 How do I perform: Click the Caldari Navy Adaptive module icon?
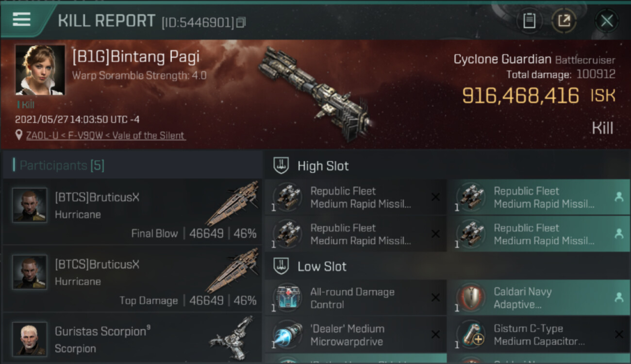[x=470, y=298]
